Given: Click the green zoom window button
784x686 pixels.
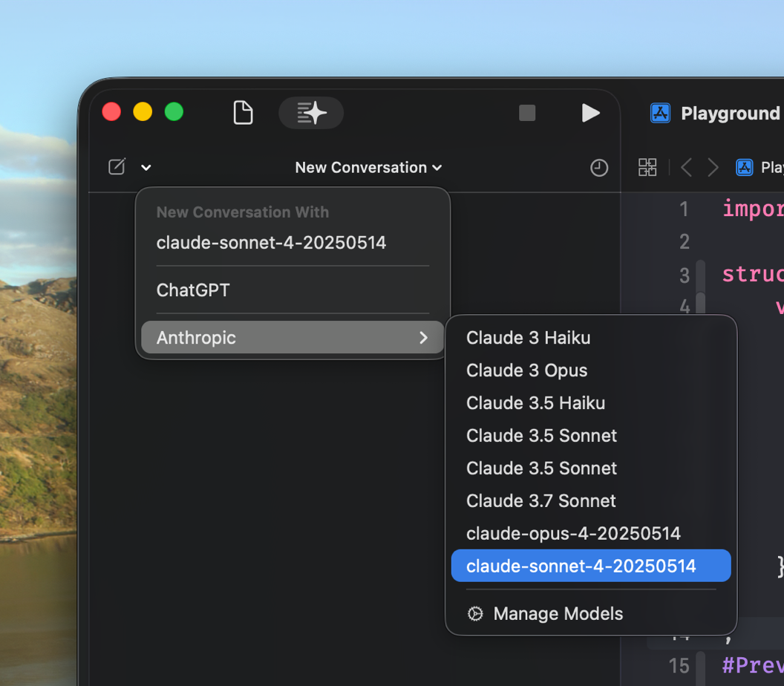Looking at the screenshot, I should tap(174, 111).
